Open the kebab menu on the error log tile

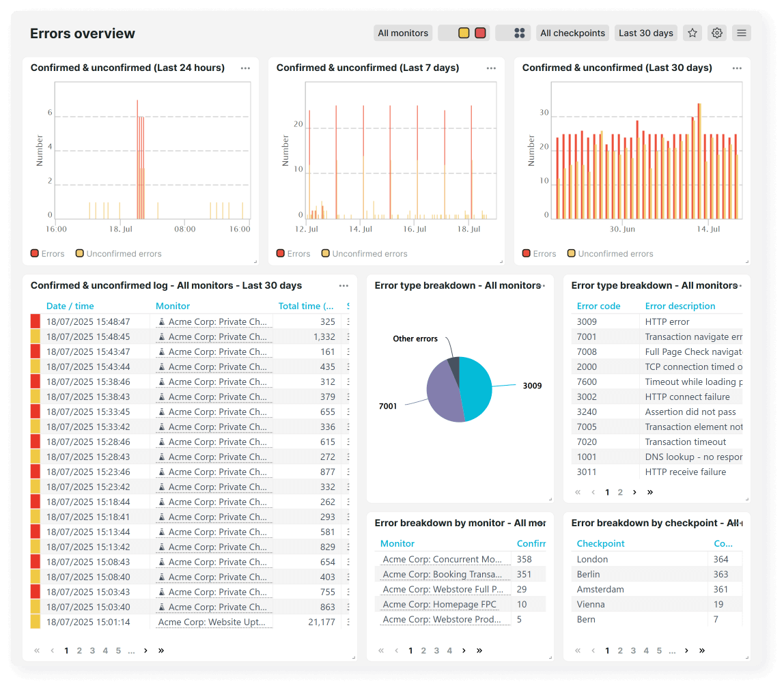344,285
